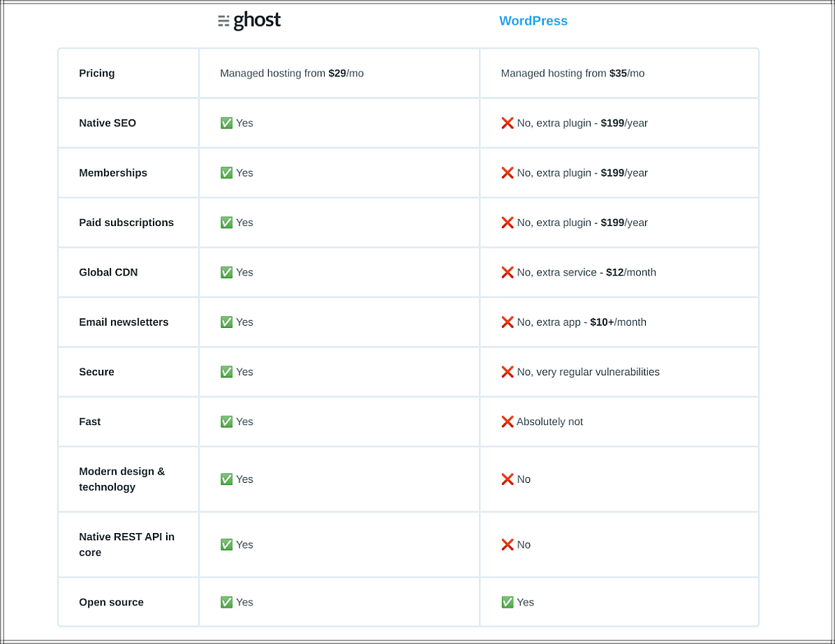Click 'No, extra app - $10+/month' text

582,322
